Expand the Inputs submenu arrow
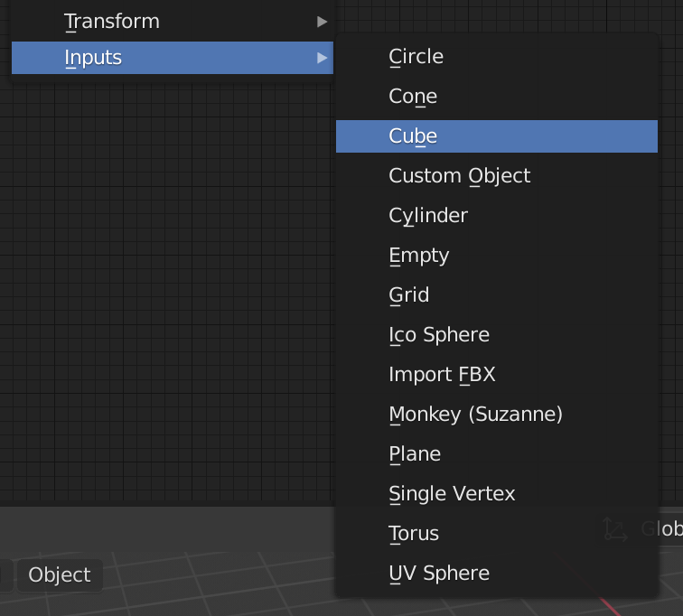 tap(323, 59)
